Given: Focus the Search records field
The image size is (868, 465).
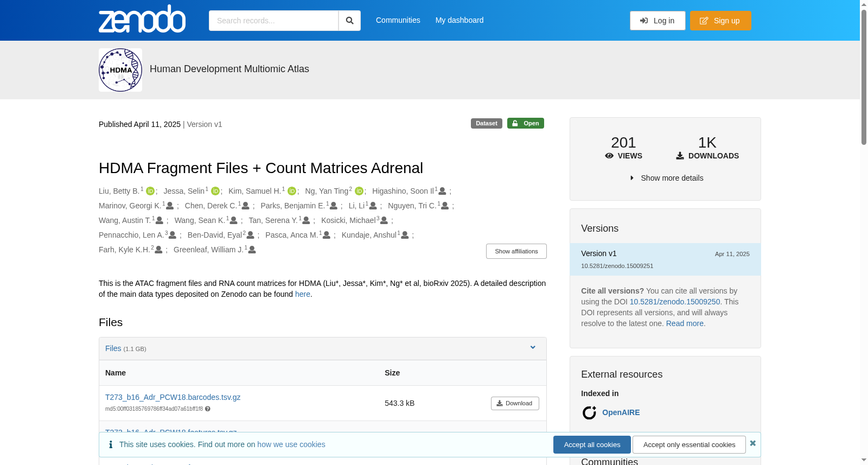Looking at the screenshot, I should click(x=274, y=21).
